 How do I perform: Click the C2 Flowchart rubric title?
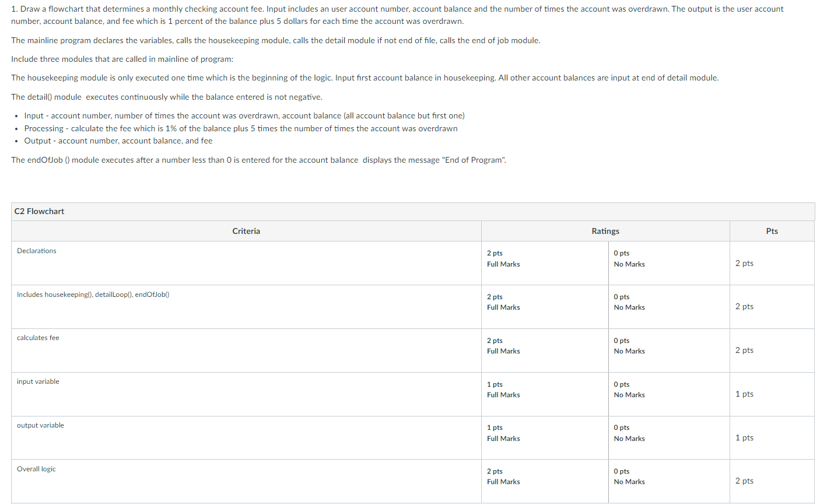(x=40, y=211)
